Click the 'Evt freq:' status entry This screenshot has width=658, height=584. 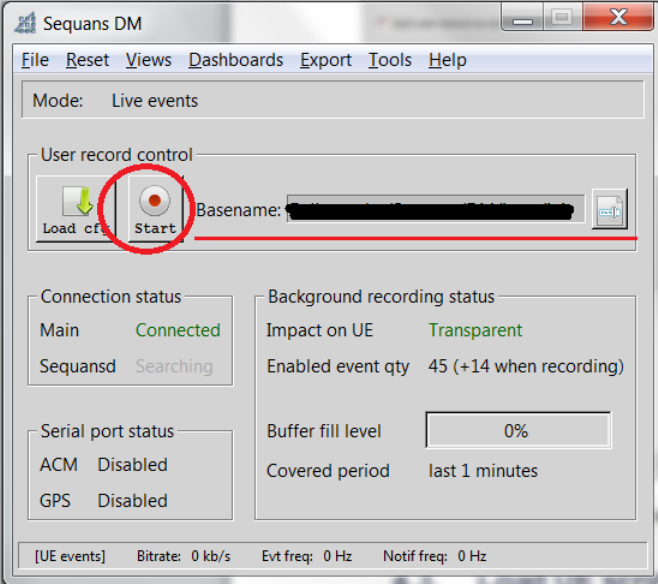[x=287, y=556]
